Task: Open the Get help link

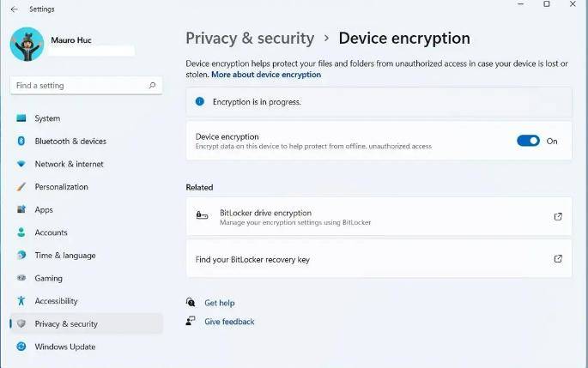Action: (x=219, y=303)
